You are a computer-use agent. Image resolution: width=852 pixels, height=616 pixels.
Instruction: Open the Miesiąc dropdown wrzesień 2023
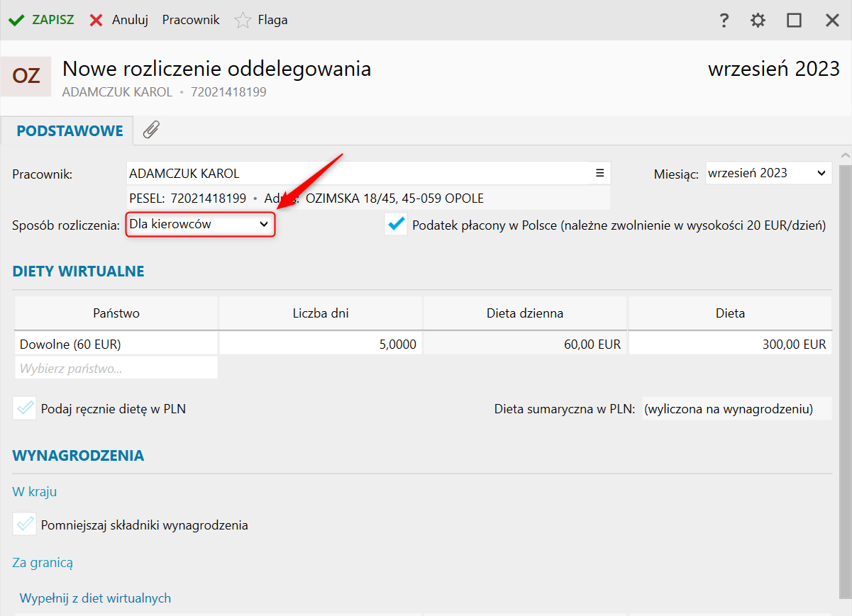pyautogui.click(x=768, y=173)
